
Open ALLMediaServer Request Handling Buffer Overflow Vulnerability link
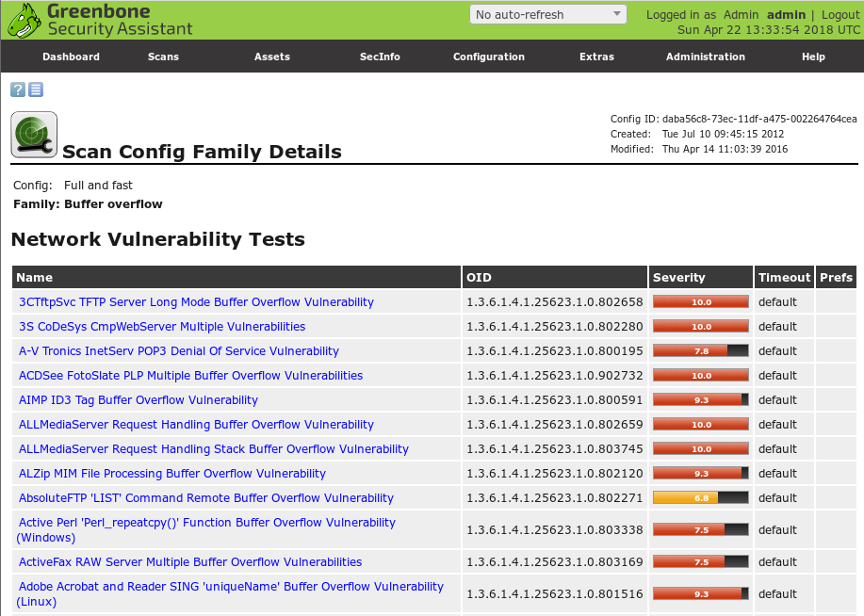pyautogui.click(x=196, y=424)
